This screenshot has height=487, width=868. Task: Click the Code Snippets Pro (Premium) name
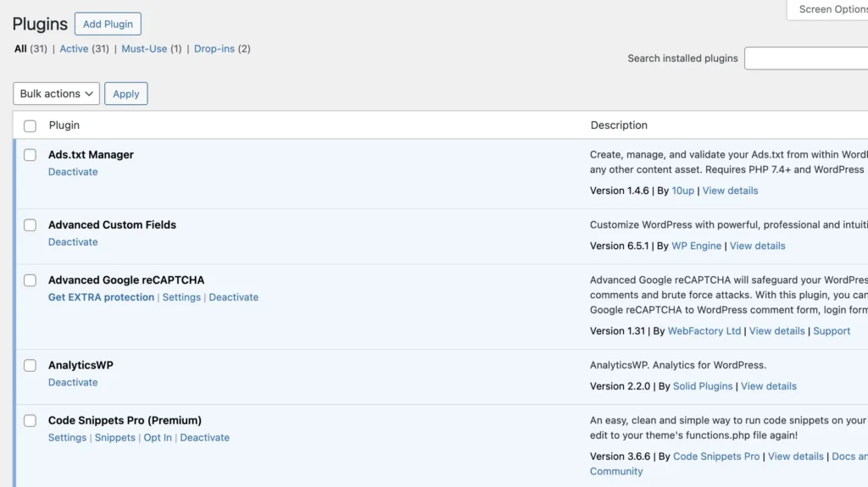click(x=125, y=421)
